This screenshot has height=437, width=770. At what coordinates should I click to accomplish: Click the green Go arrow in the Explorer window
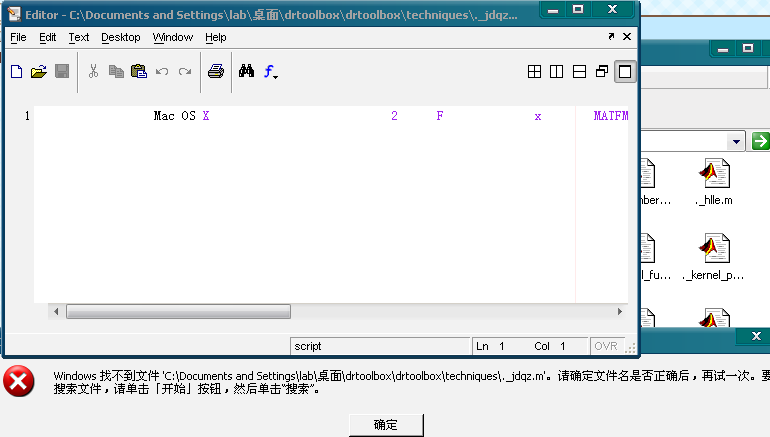tap(760, 141)
